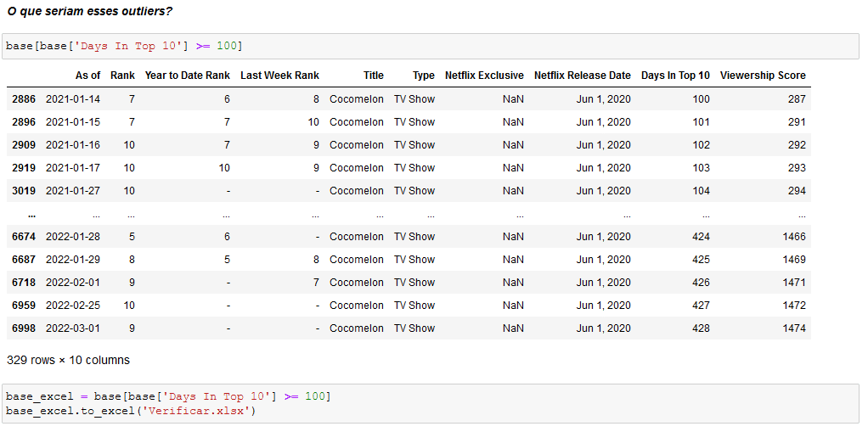Click the 'As of' column header

pyautogui.click(x=88, y=76)
